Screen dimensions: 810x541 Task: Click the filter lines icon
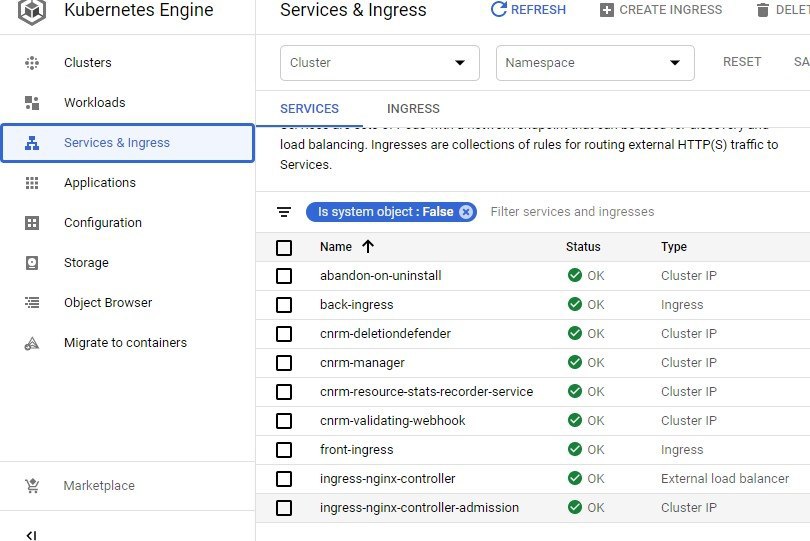click(284, 212)
